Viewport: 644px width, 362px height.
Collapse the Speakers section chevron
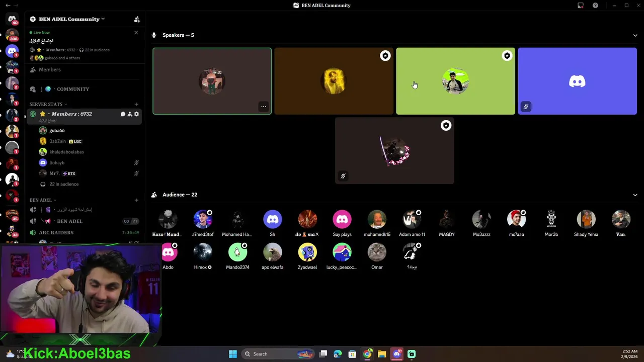[x=635, y=35]
